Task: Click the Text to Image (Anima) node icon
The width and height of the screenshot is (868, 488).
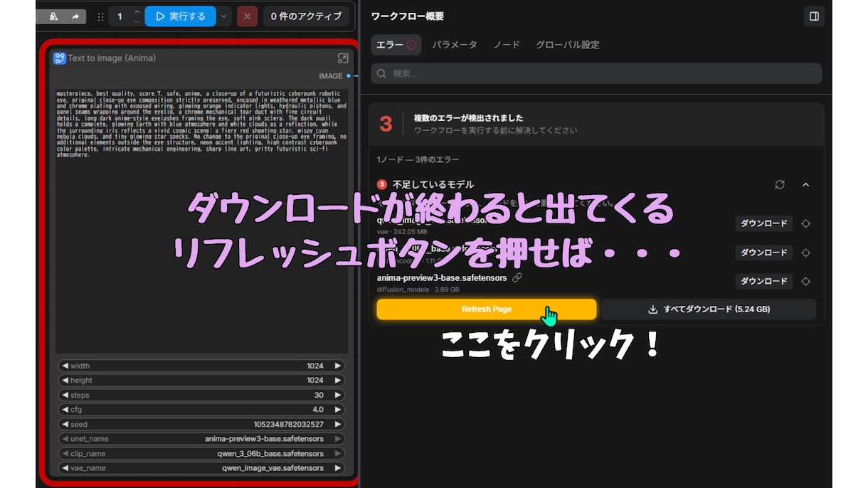Action: click(60, 58)
